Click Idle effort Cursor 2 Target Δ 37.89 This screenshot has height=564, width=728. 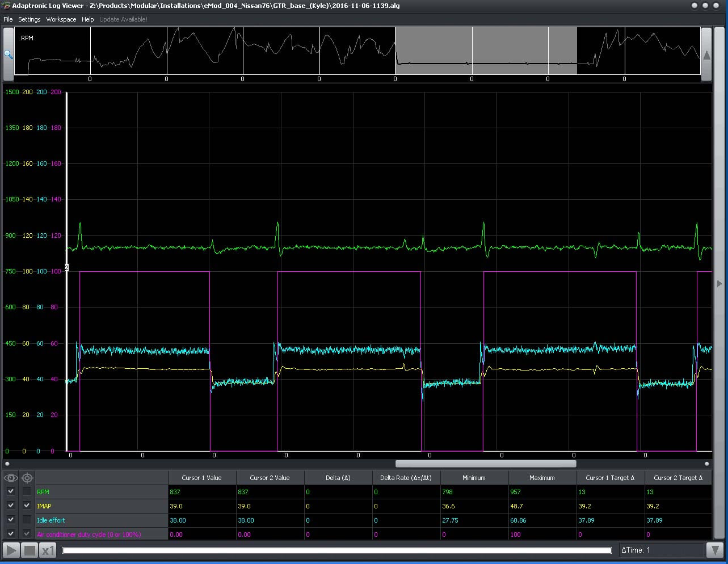point(654,520)
